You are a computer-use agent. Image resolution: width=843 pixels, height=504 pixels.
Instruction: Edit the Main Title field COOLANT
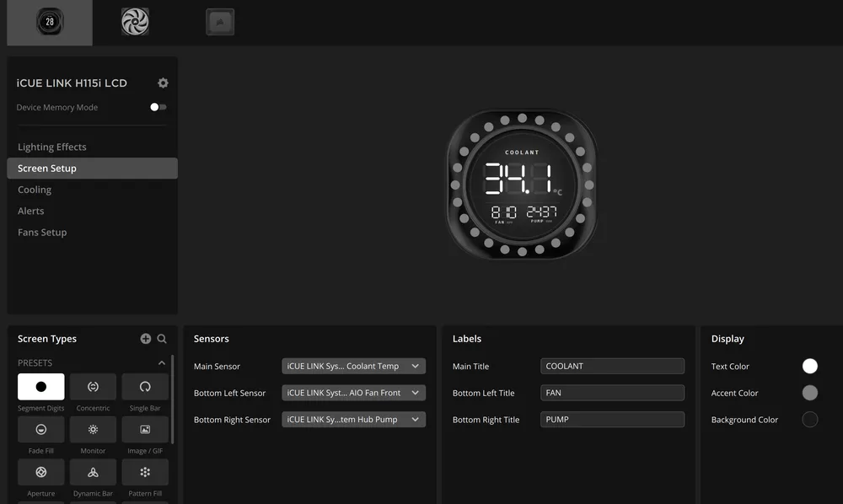click(x=612, y=366)
